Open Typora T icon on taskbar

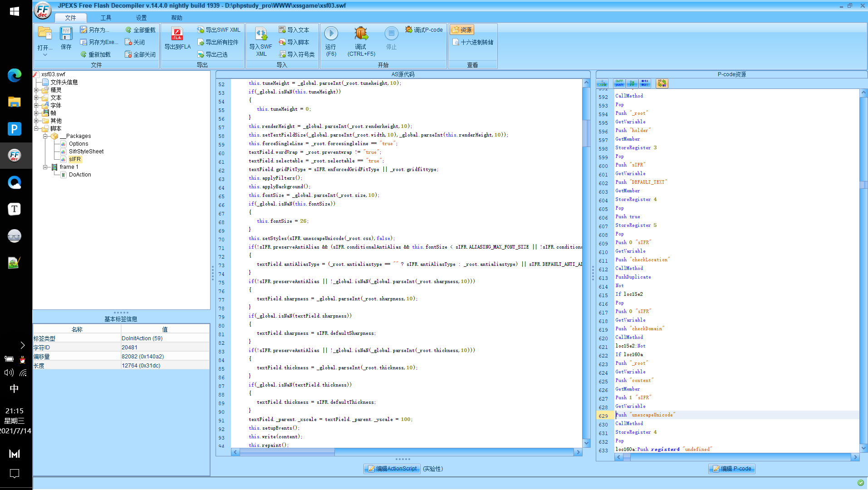pyautogui.click(x=15, y=209)
